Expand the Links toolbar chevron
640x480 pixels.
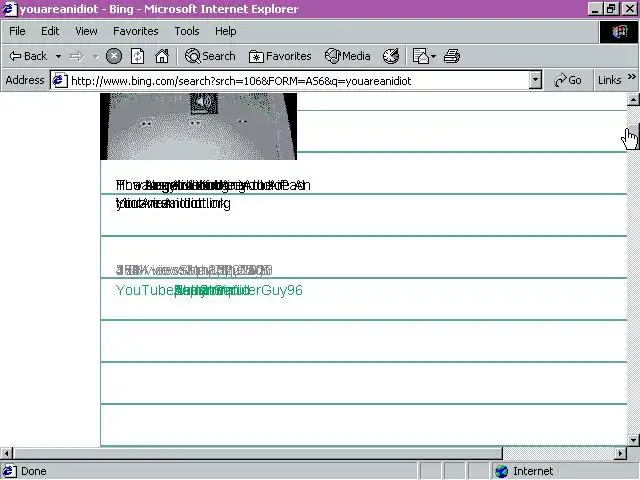631,77
